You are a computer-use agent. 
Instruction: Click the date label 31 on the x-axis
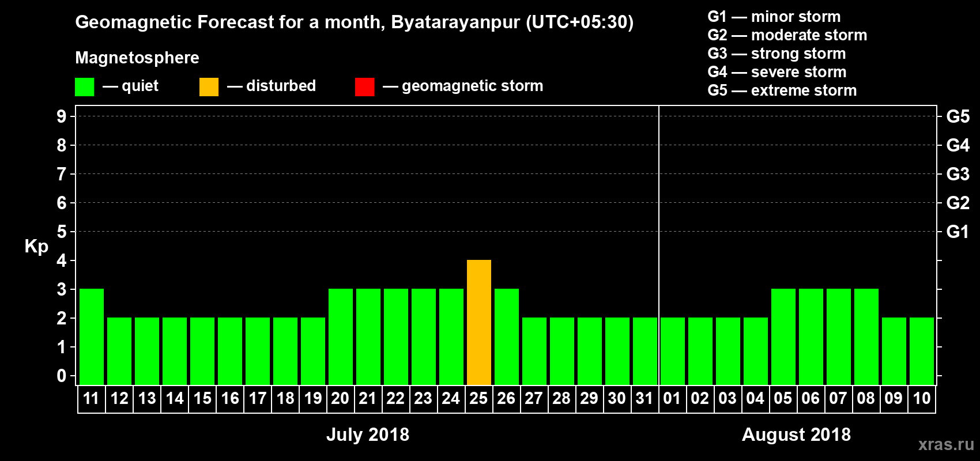point(644,399)
